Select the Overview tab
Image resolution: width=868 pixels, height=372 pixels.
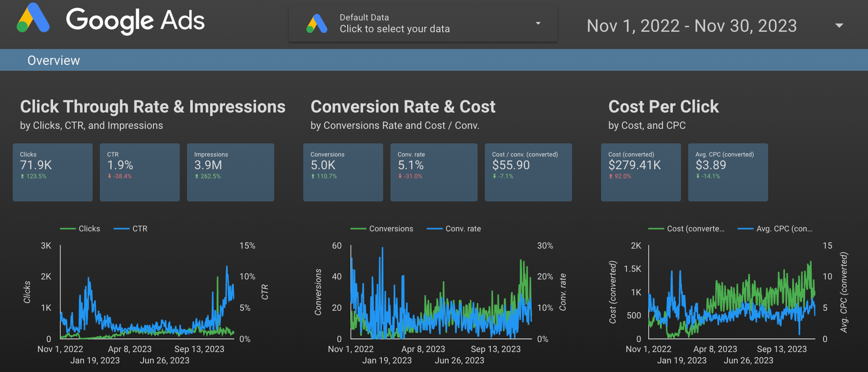[54, 60]
